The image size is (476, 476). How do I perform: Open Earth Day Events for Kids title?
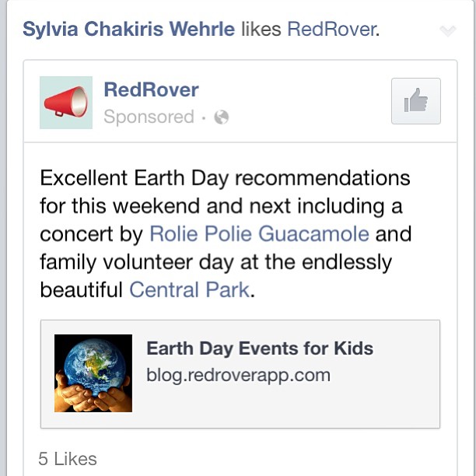point(260,348)
